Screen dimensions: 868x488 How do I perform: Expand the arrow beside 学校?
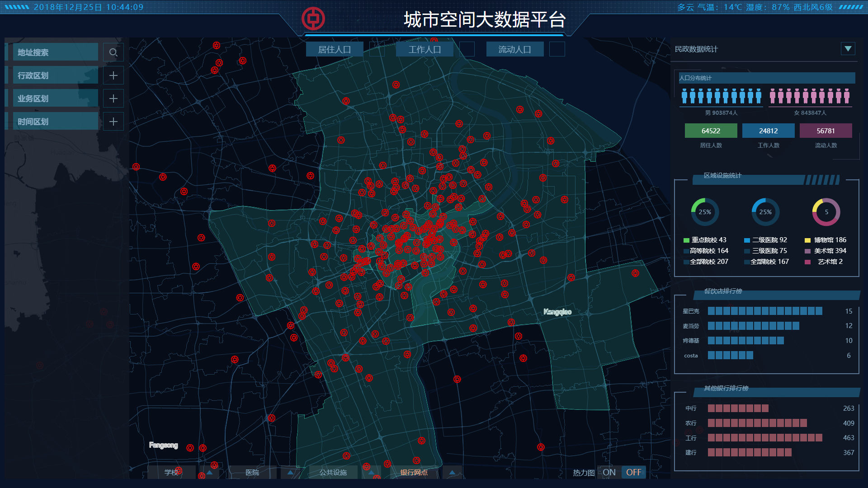(x=209, y=472)
